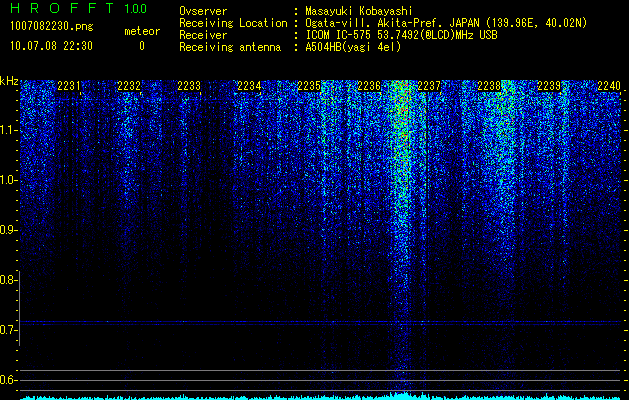629x400 pixels.
Task: Click the 0.7 frequency axis label
Action: point(8,330)
